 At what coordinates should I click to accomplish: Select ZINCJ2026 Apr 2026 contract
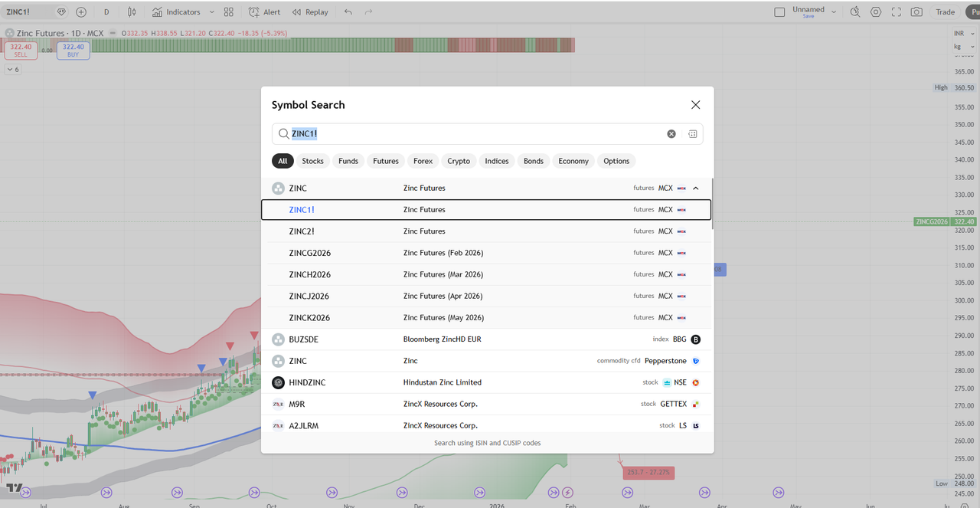point(486,296)
